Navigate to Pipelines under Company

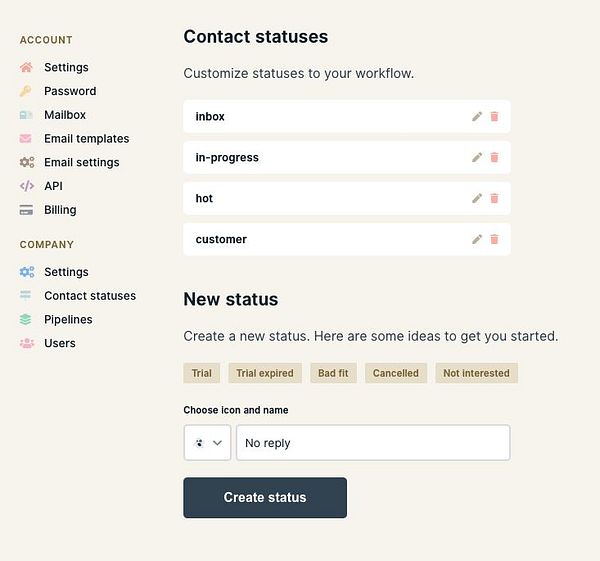(x=68, y=320)
